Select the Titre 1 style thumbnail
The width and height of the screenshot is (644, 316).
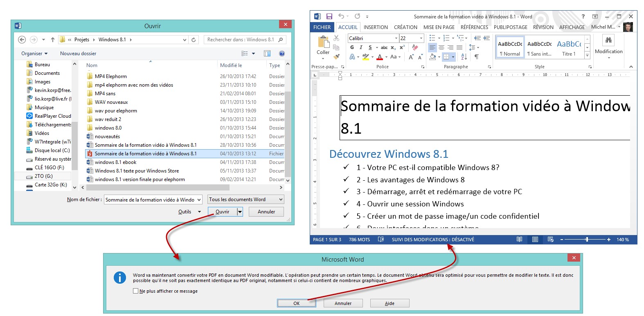[x=569, y=47]
